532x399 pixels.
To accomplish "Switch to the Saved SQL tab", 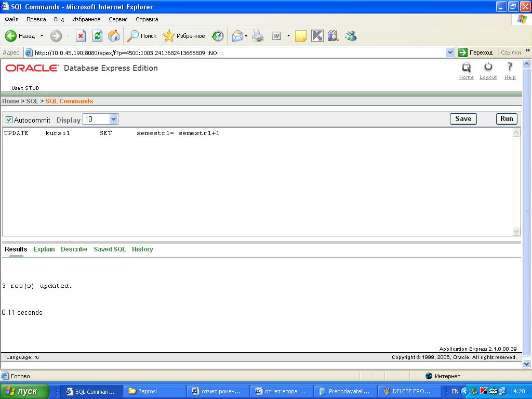I will (x=110, y=249).
